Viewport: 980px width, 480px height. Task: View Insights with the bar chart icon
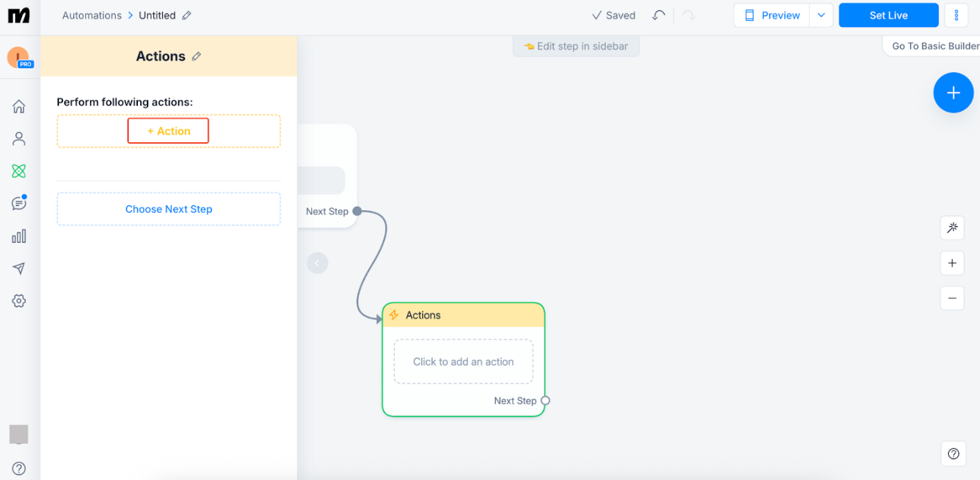pyautogui.click(x=19, y=236)
